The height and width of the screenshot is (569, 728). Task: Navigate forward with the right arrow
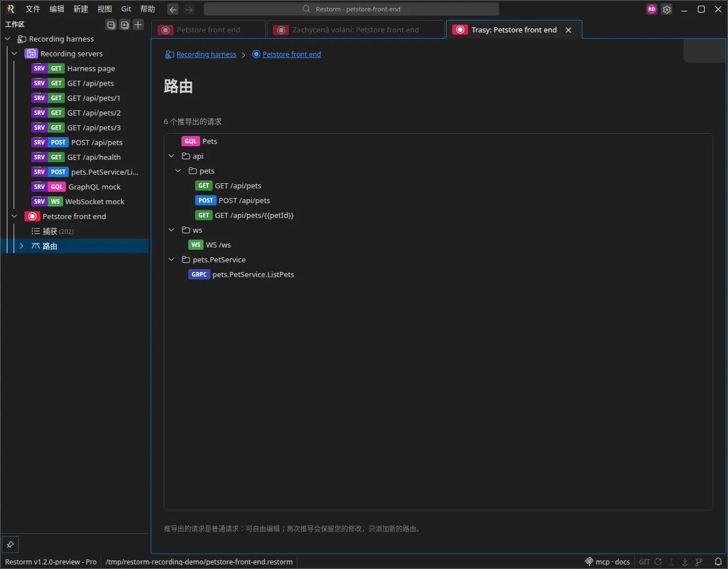(189, 9)
